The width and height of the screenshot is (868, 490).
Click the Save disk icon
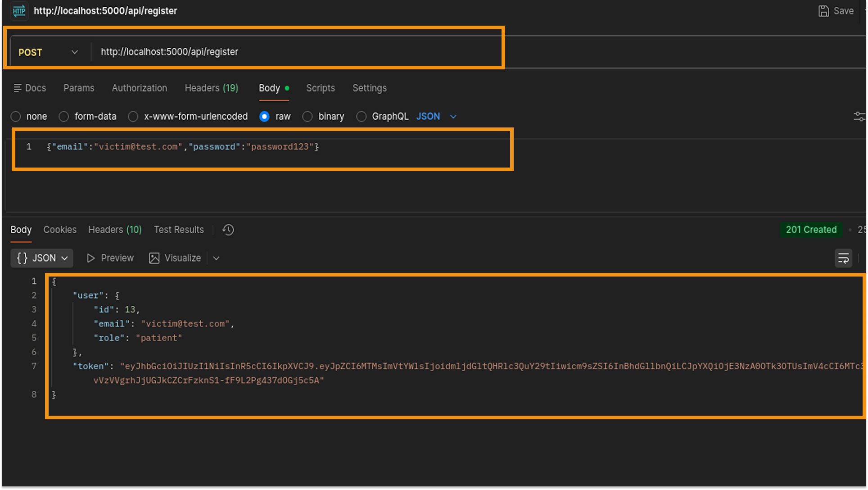[x=823, y=11]
